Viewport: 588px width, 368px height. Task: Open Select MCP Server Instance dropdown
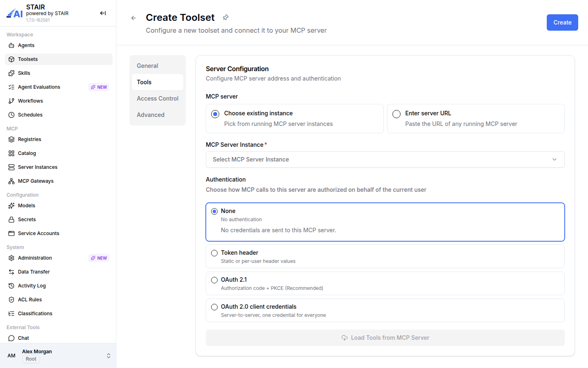[x=385, y=159]
